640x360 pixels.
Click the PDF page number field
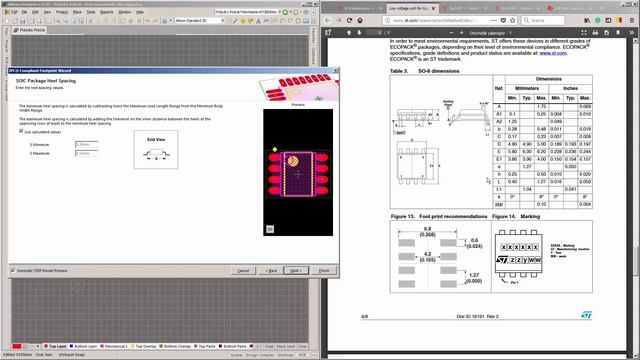[x=373, y=33]
